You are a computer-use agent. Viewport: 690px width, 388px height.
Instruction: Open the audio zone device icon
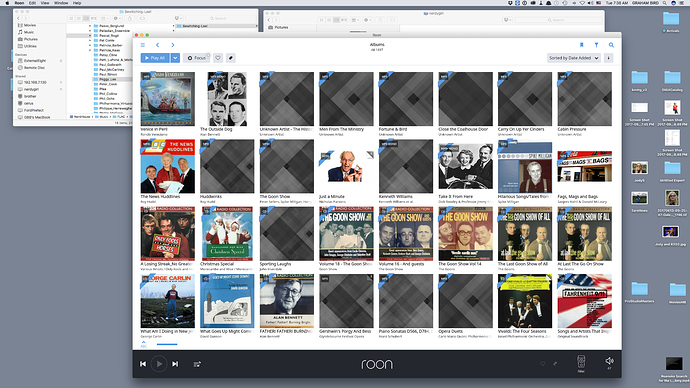tap(581, 362)
